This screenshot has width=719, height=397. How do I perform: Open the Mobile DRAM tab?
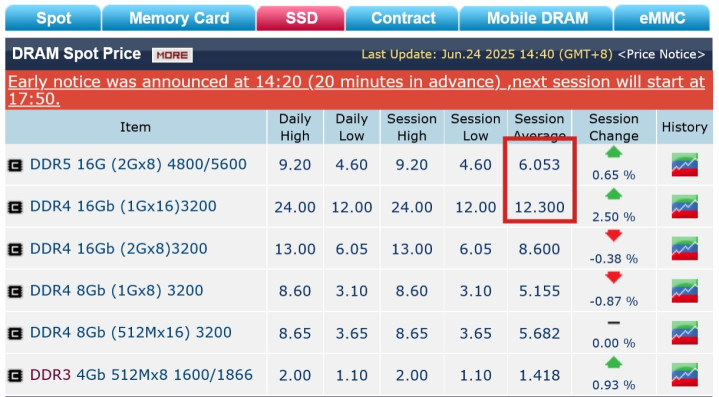537,18
